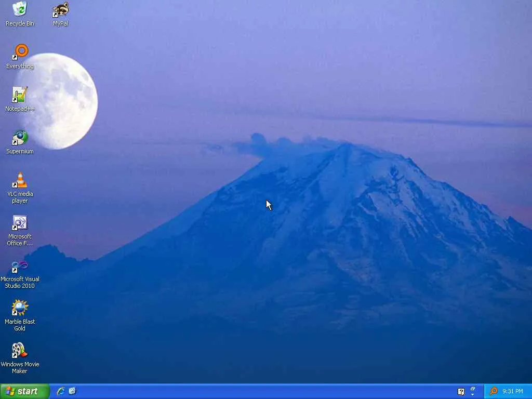Click the Everything tray icon in notification area
Screen dimensions: 532x399
494,391
